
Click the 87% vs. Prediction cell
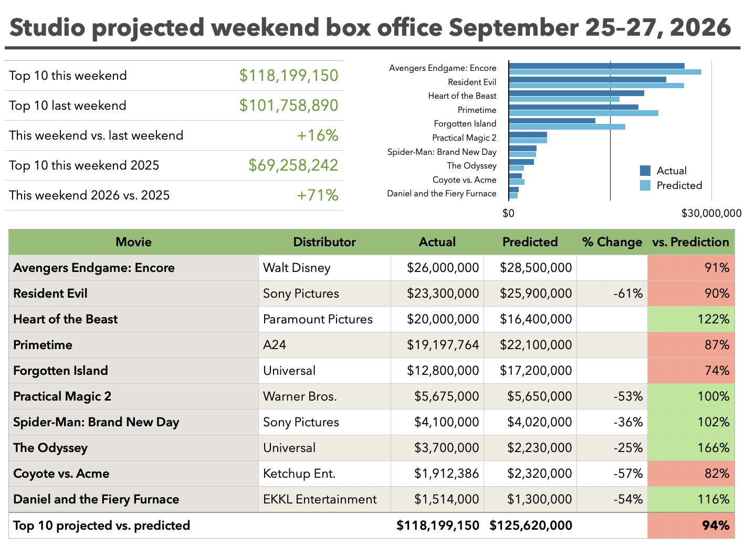691,345
